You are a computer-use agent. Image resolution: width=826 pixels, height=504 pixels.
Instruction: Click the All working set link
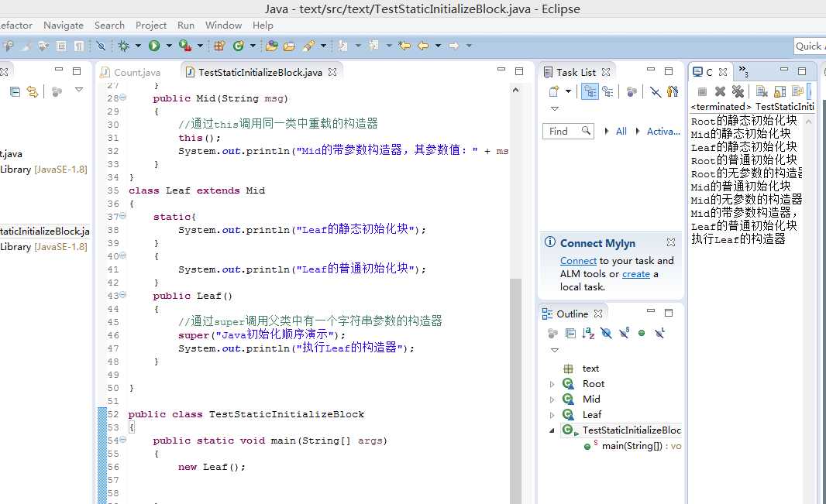(x=621, y=131)
